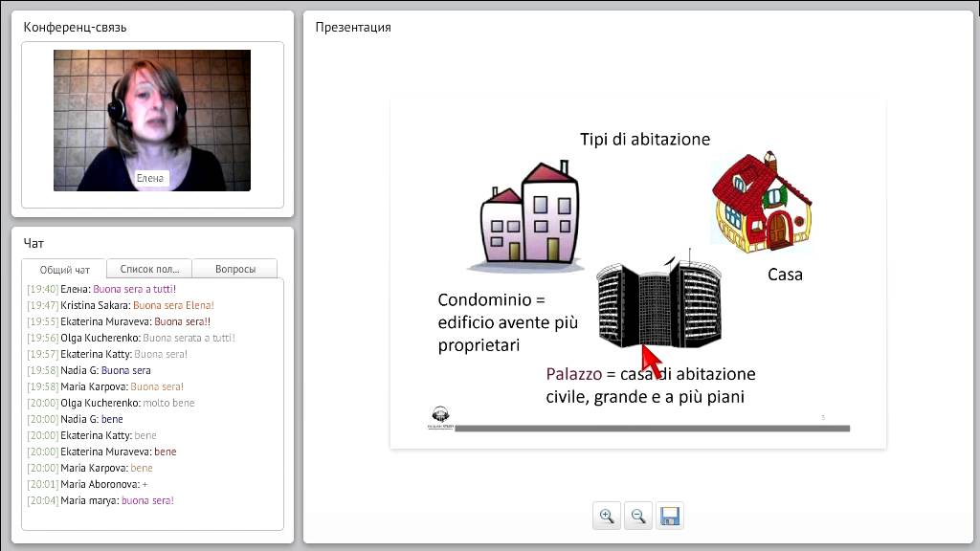Click the Конференц-связь panel title
Viewport: 980px width, 551px height.
(75, 27)
